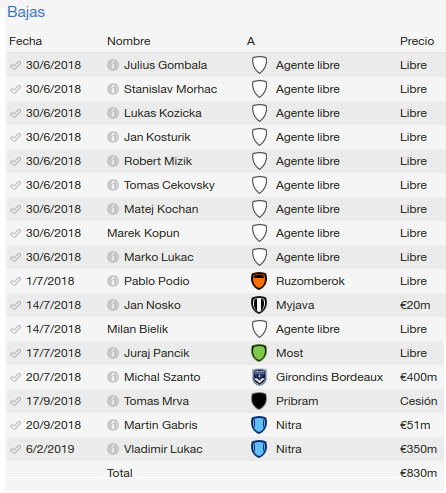This screenshot has width=446, height=493.
Task: Open the Bajas section heading
Action: [26, 12]
